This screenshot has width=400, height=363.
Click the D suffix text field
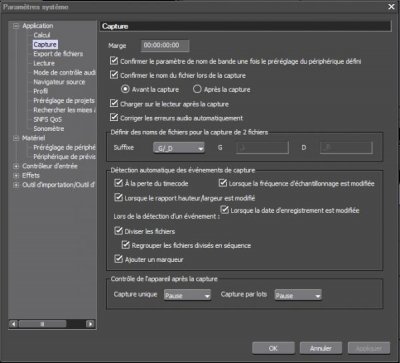(346, 148)
